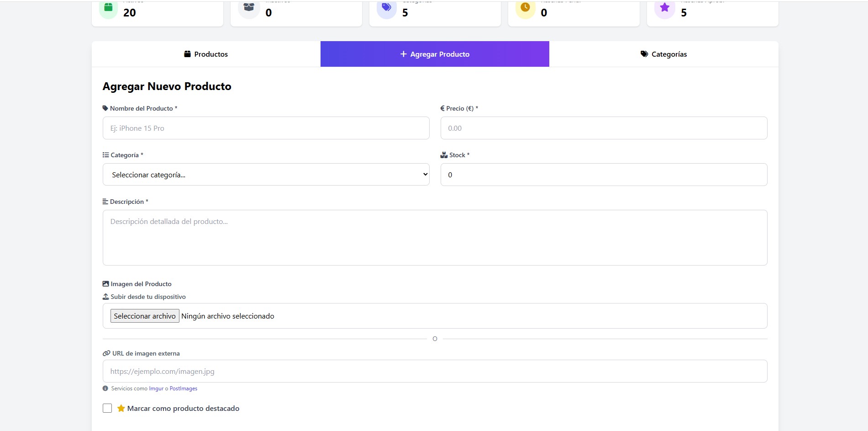
Task: Click the purple approved reviews star icon
Action: [664, 8]
